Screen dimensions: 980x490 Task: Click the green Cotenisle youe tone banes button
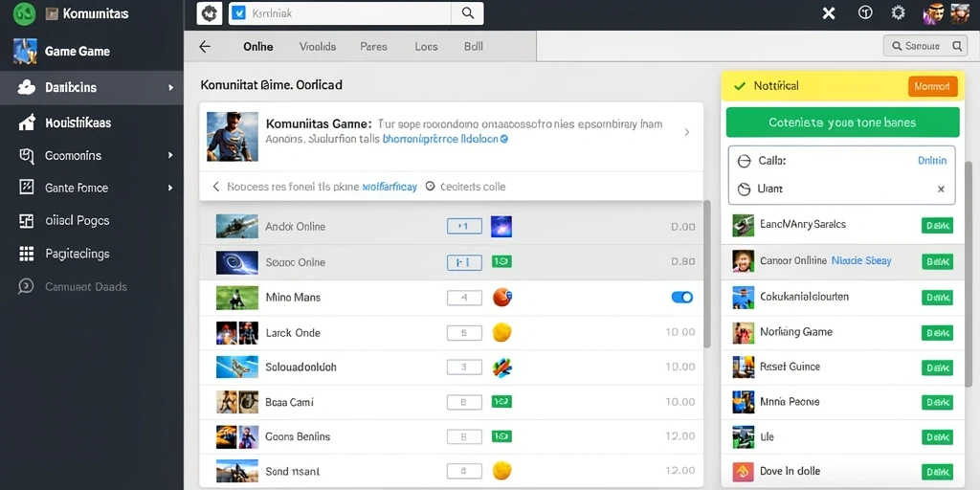842,122
